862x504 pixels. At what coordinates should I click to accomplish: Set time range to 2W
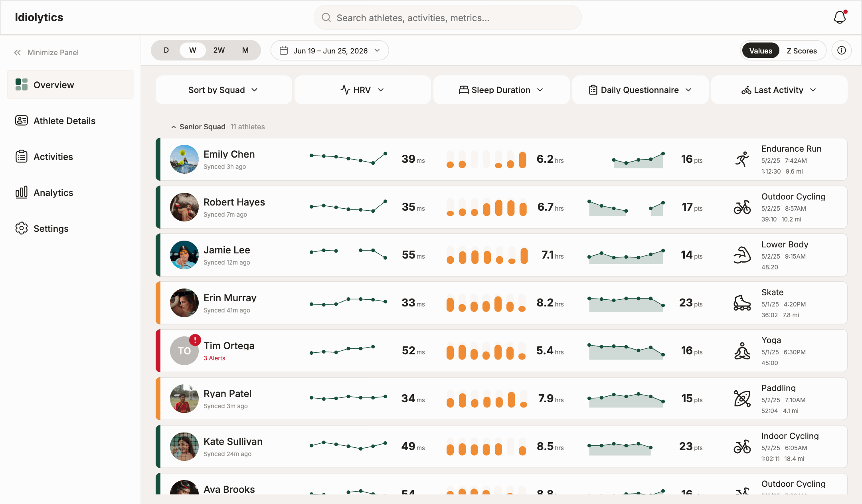coord(219,50)
